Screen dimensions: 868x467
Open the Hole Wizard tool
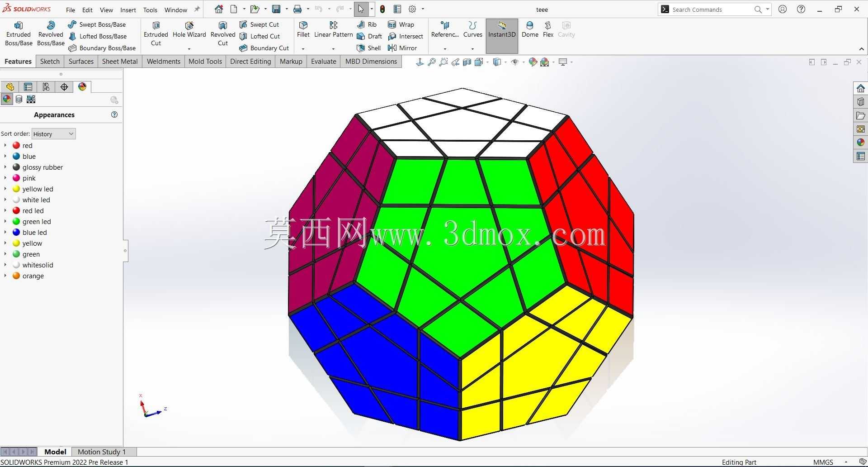pyautogui.click(x=189, y=30)
